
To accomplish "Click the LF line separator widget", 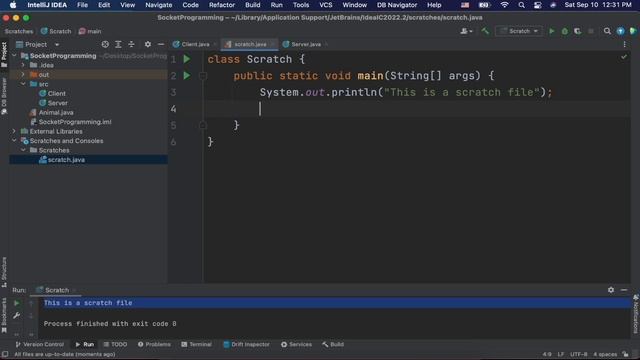I will [x=561, y=354].
